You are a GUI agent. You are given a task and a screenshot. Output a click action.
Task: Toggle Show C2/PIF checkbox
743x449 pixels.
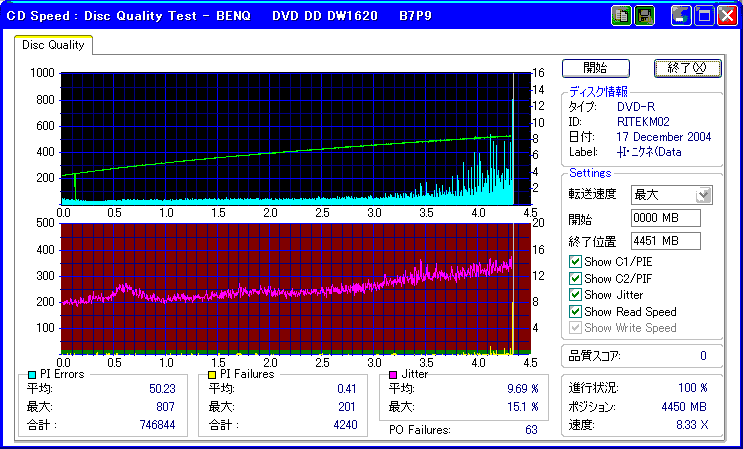(575, 278)
